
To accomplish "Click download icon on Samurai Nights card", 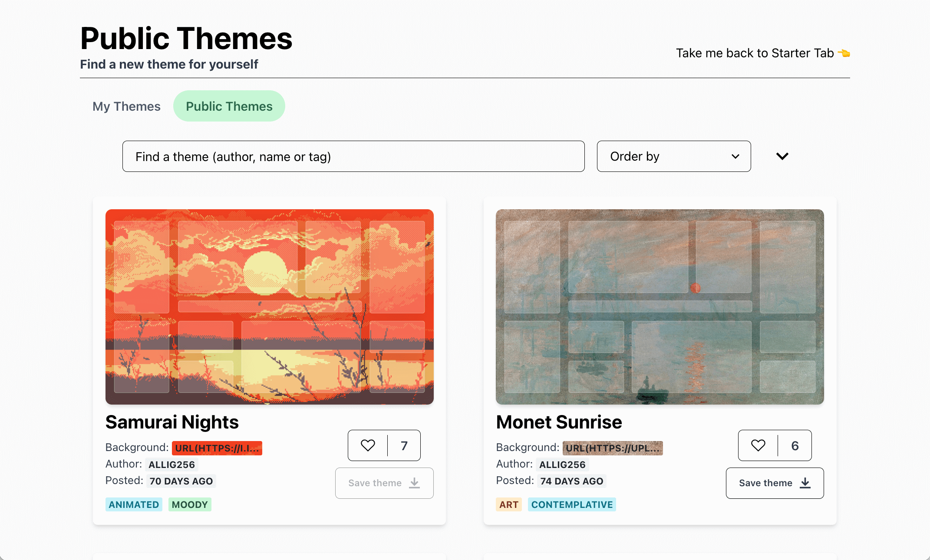I will pyautogui.click(x=415, y=483).
